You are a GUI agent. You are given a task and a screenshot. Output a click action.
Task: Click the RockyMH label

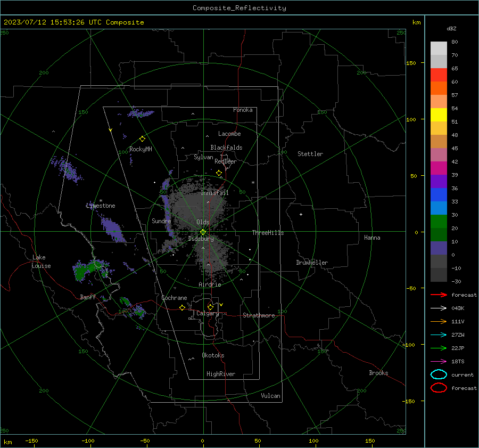(x=141, y=149)
